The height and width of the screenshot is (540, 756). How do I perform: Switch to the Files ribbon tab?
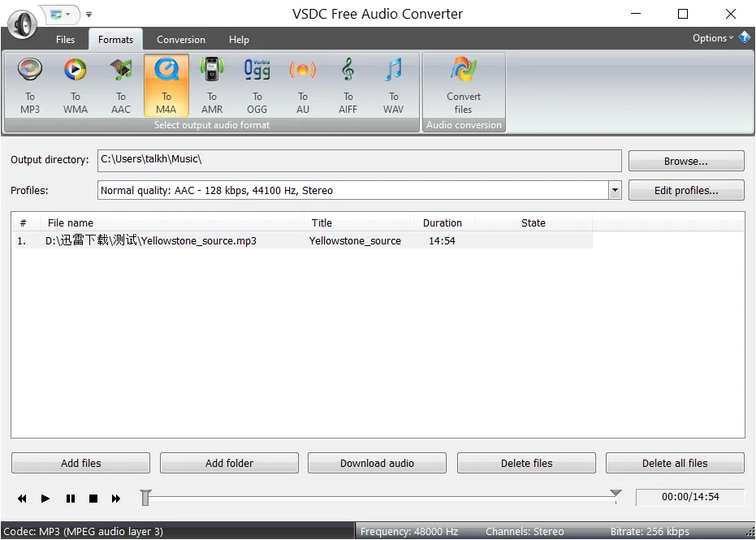[65, 40]
